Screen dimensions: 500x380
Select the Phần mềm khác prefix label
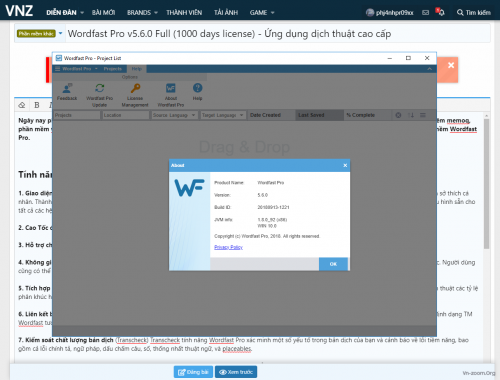tap(36, 33)
